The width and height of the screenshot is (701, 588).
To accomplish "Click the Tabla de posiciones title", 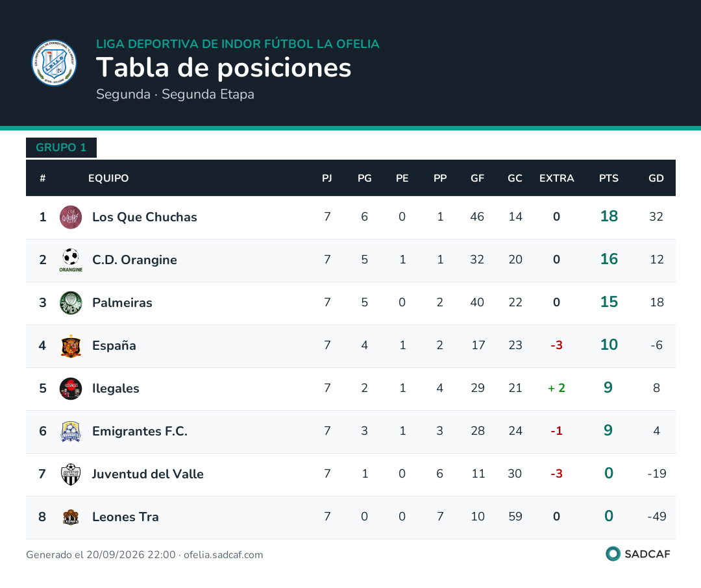I will coord(223,67).
